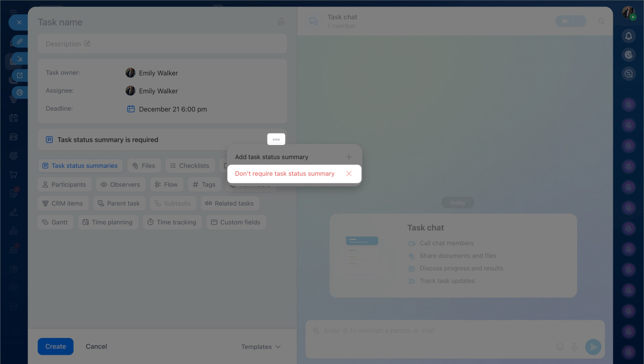Open the deadline date picker

click(172, 109)
